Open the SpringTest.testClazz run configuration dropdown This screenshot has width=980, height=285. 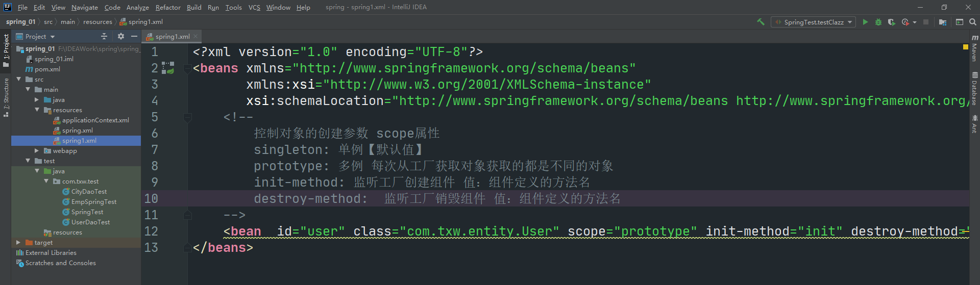(813, 22)
